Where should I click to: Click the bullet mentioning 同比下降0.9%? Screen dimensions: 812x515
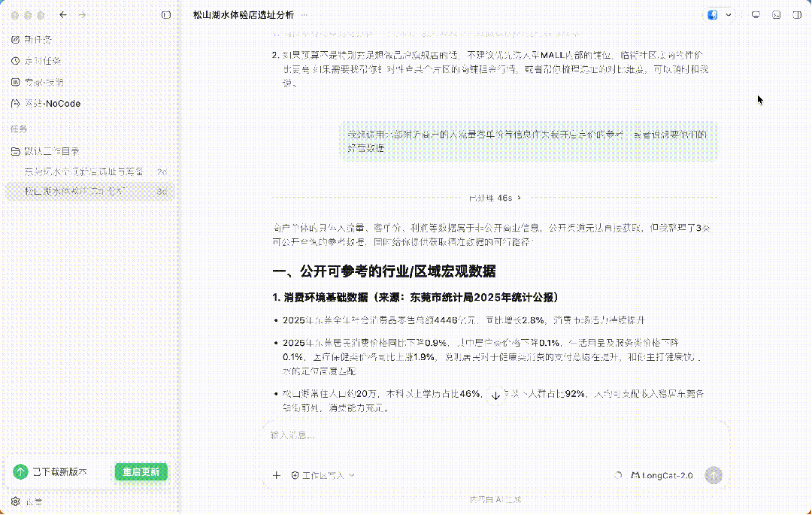[x=492, y=357]
